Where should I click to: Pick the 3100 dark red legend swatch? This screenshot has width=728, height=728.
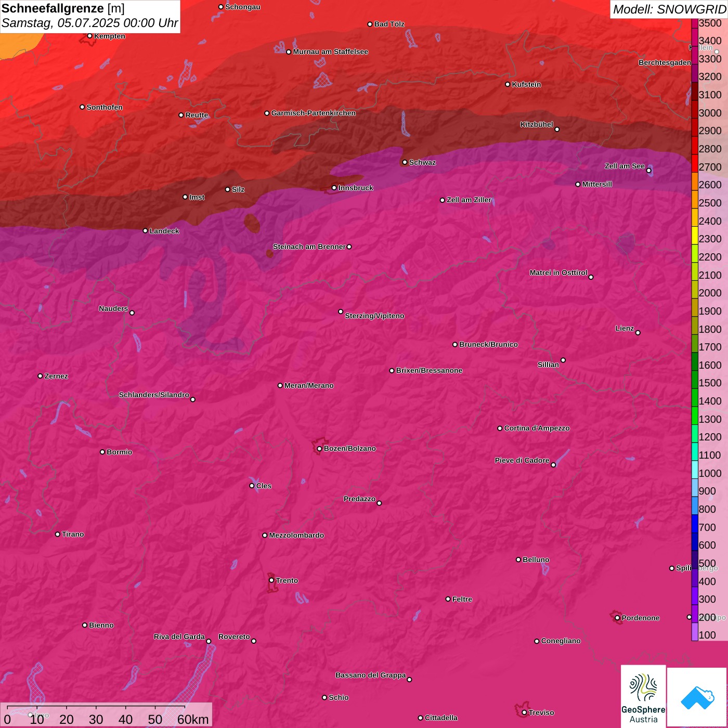click(x=695, y=91)
